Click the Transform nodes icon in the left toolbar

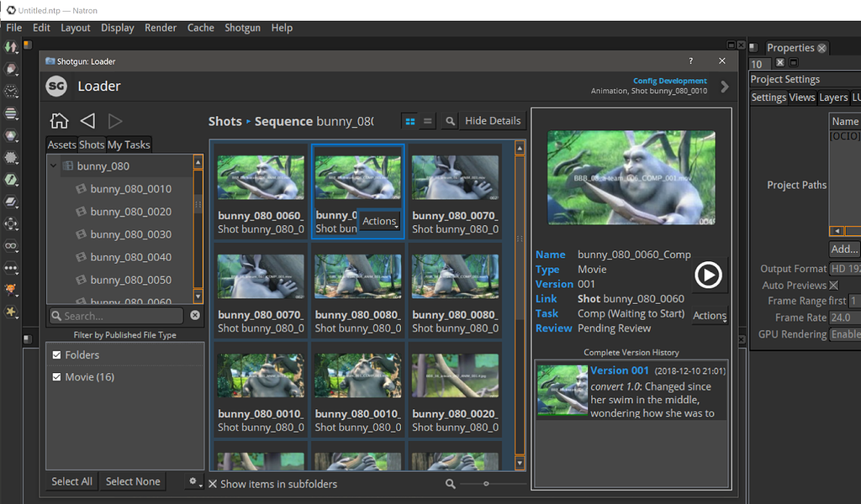(10, 224)
